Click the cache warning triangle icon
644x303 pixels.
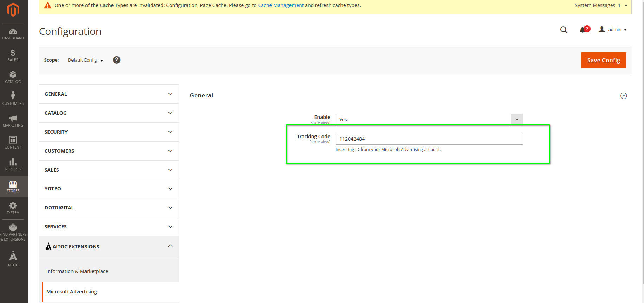click(x=48, y=5)
